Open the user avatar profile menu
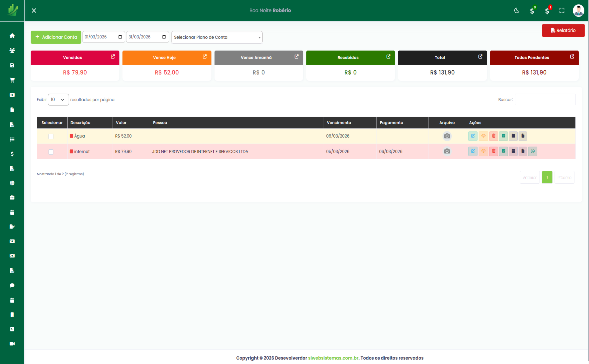Screen dimensions: 589x364 coord(578,11)
